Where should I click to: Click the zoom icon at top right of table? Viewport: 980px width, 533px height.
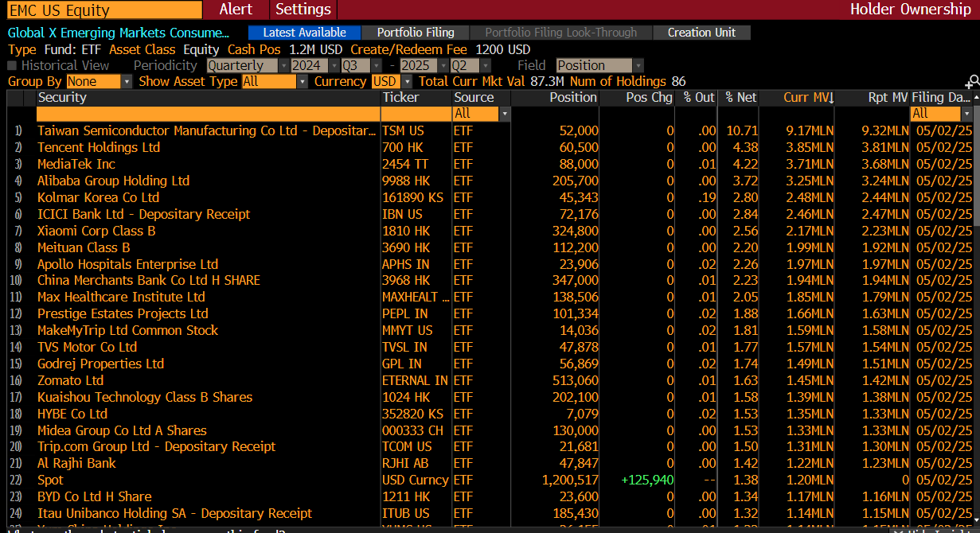(972, 82)
